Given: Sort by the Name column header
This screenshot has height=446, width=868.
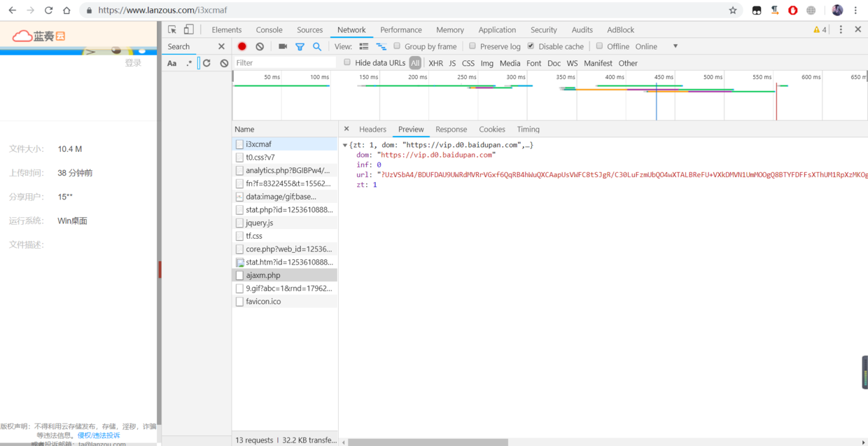Looking at the screenshot, I should (x=285, y=129).
